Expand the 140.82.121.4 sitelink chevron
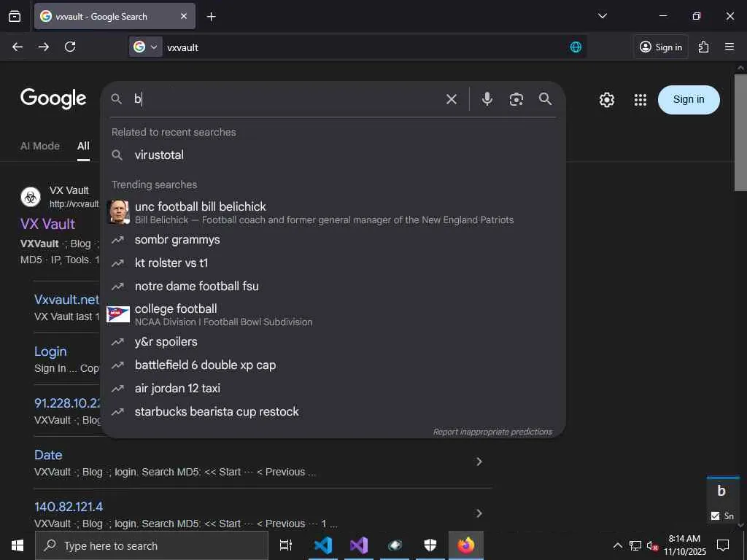Viewport: 747px width, 560px height. 479,513
